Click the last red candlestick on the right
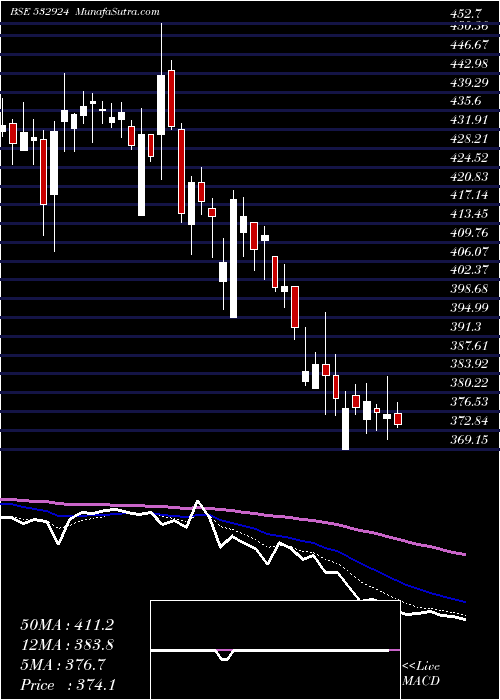500x700 pixels. pos(398,418)
